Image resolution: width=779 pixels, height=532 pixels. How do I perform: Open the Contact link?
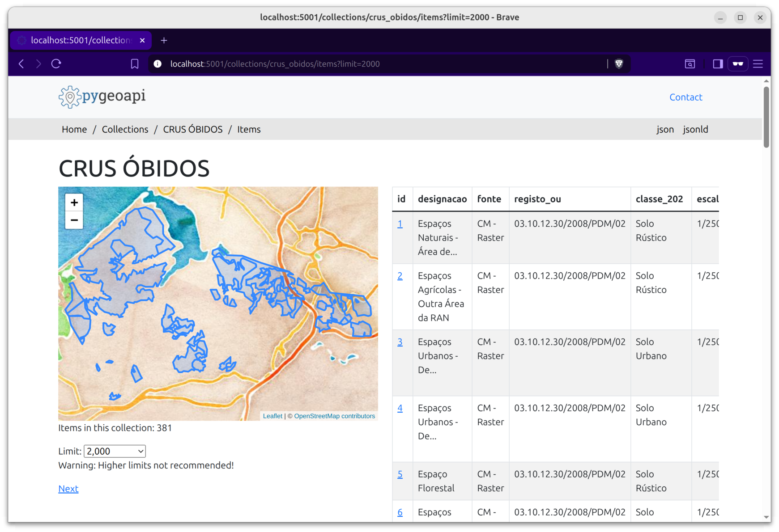[x=685, y=97]
